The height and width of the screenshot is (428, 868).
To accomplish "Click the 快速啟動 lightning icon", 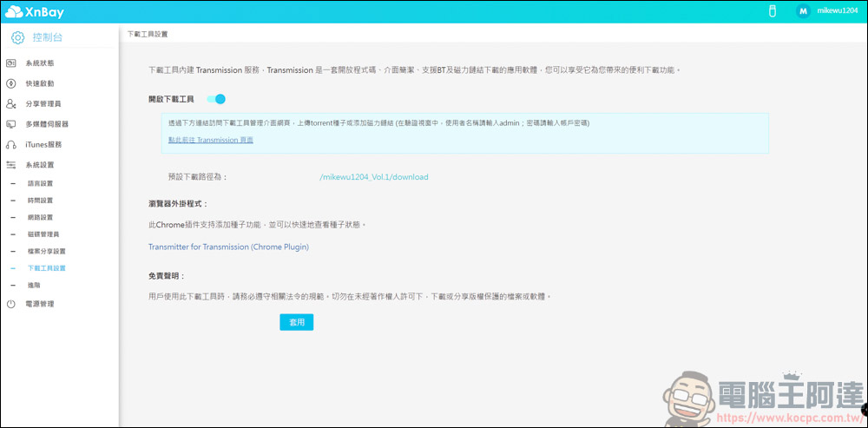I will point(11,83).
